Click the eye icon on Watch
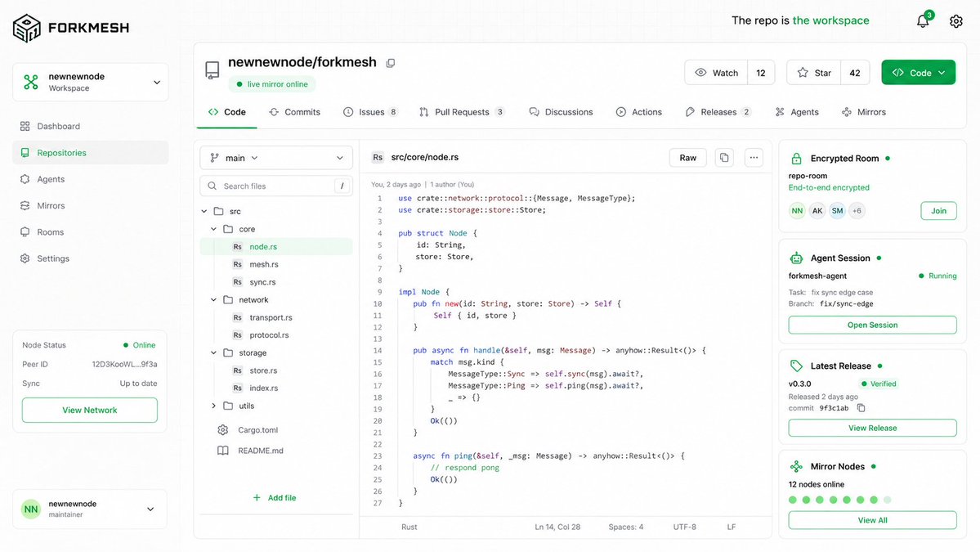The width and height of the screenshot is (980, 552). click(700, 73)
